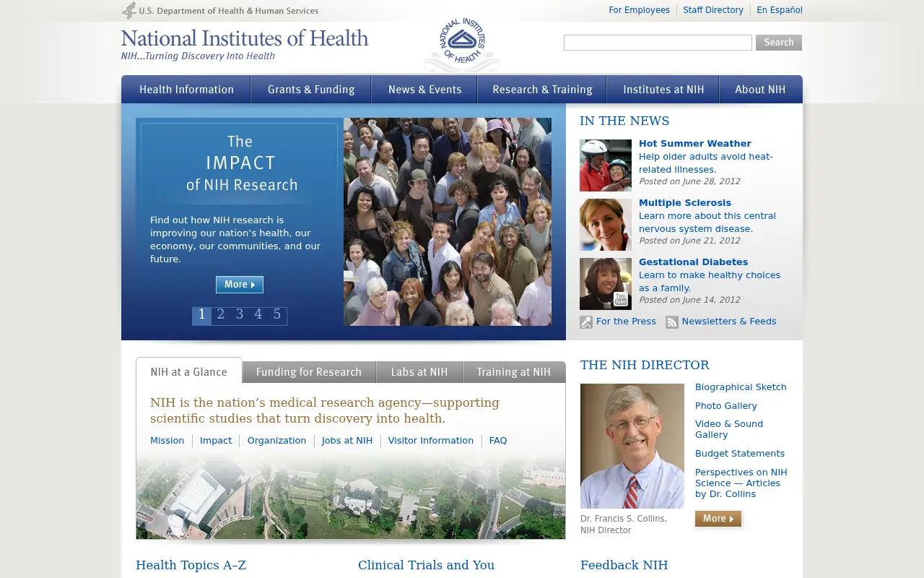The image size is (924, 578).
Task: Open the Mission link
Action: pyautogui.click(x=167, y=441)
